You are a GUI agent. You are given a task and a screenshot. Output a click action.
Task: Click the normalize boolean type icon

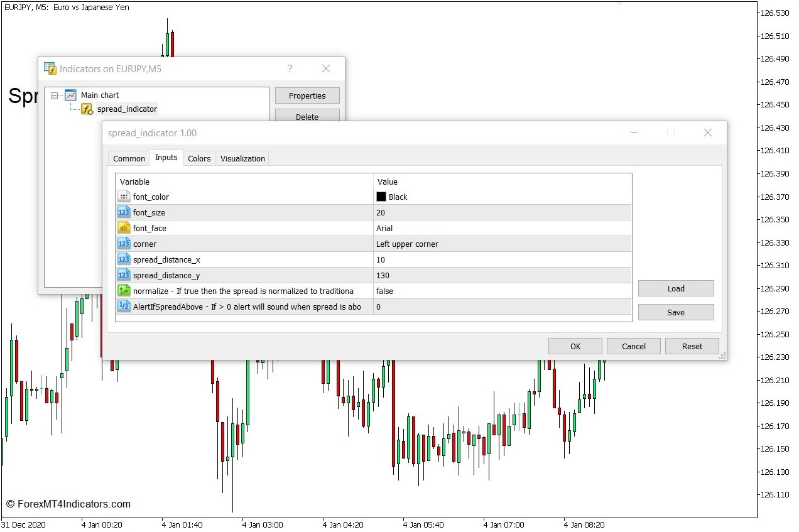tap(124, 291)
